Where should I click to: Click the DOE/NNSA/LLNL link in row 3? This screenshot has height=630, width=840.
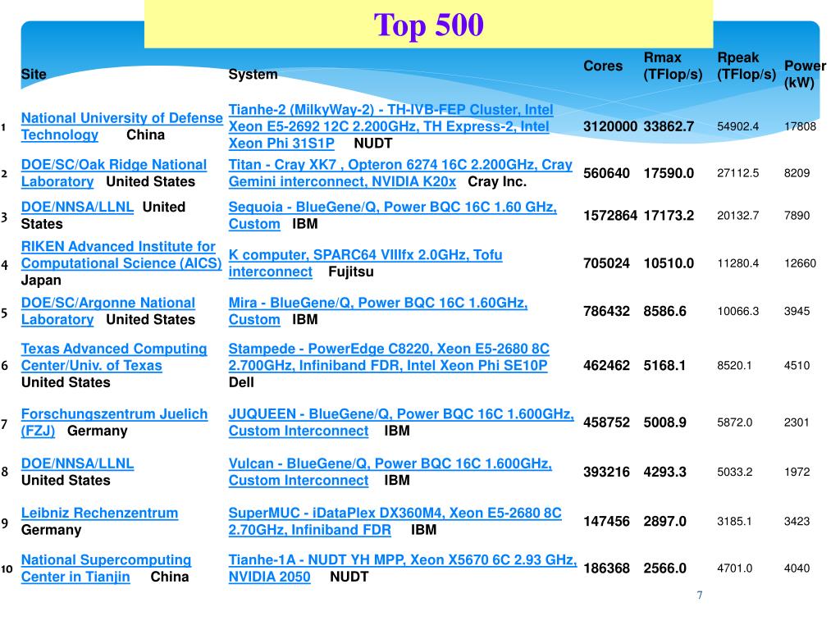pyautogui.click(x=77, y=208)
